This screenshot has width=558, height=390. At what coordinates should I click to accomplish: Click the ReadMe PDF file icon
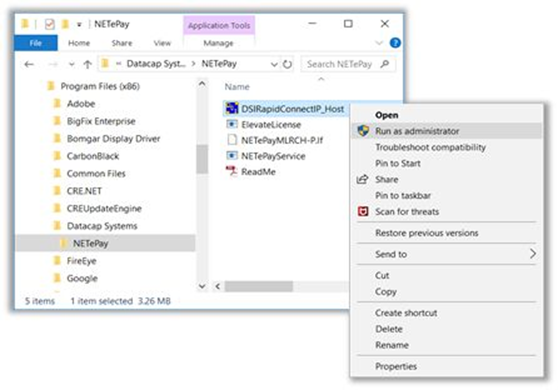click(232, 172)
